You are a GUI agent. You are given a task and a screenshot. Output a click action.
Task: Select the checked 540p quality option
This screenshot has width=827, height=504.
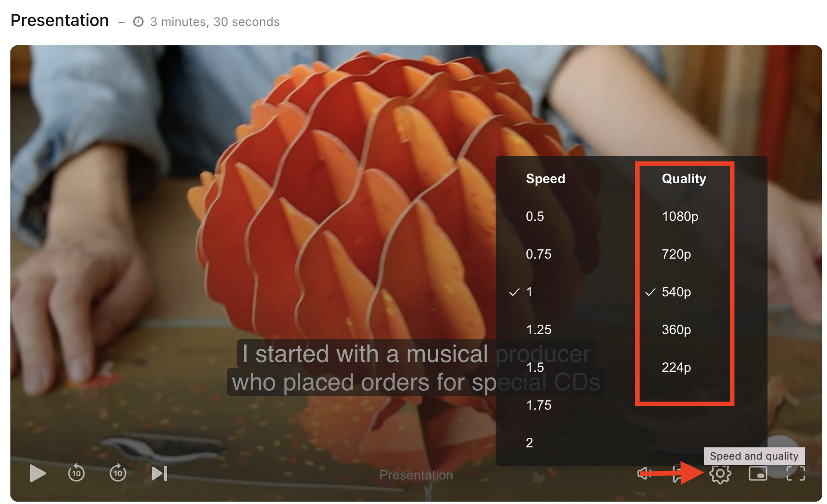point(676,292)
